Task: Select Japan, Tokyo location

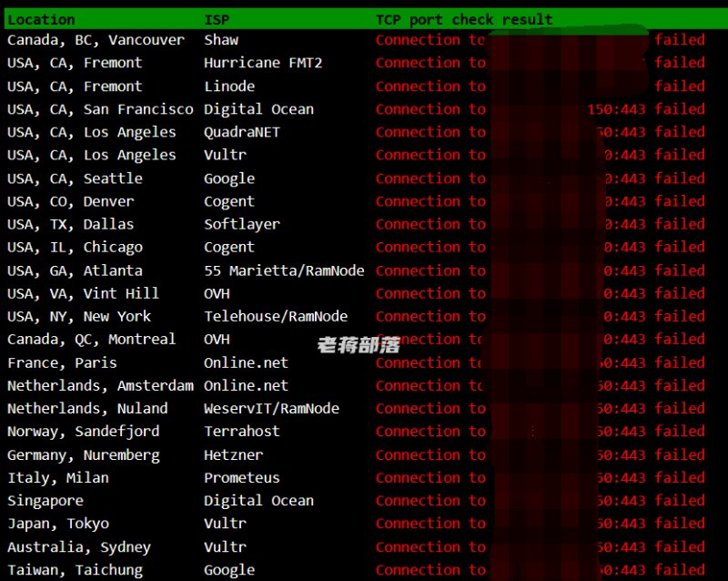Action: point(58,524)
